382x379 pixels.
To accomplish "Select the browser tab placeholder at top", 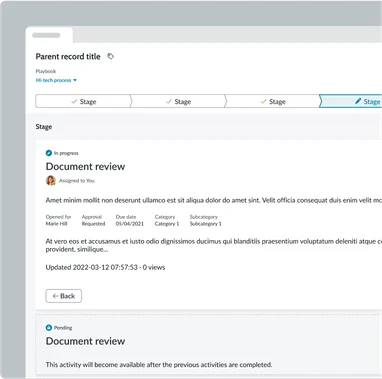I will [49, 35].
